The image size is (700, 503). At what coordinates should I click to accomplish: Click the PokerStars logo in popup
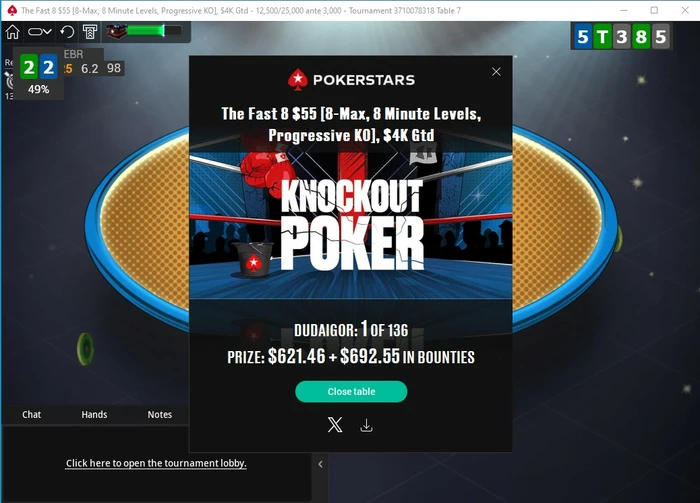click(x=351, y=80)
